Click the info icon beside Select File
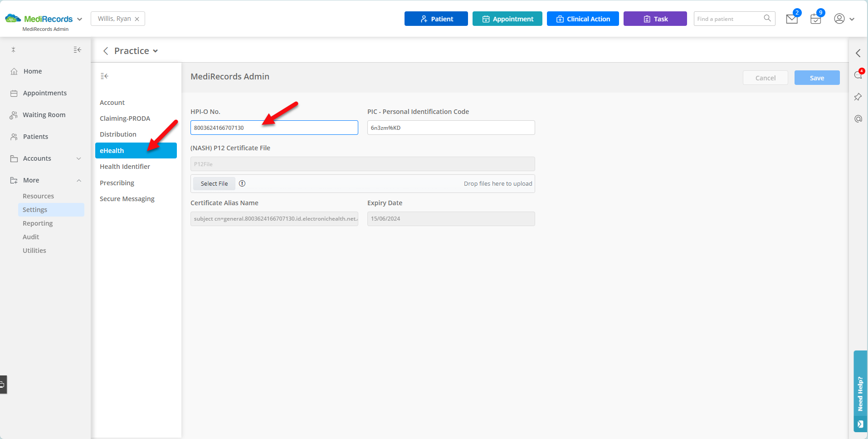This screenshot has width=868, height=439. (x=242, y=183)
